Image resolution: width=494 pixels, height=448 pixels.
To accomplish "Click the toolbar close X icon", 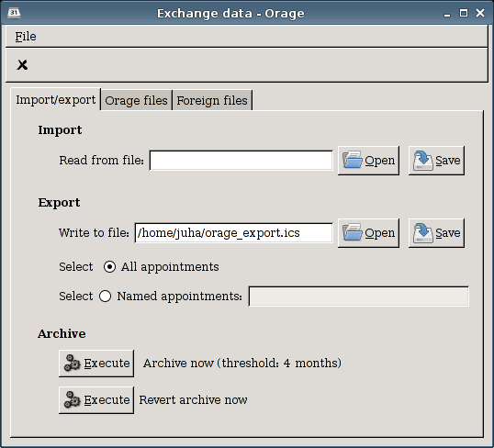I will pos(22,65).
